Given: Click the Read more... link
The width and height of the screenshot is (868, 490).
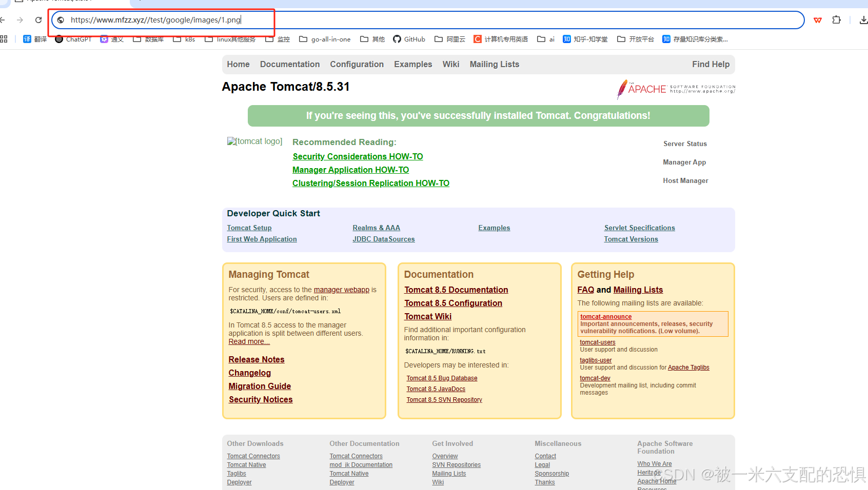Looking at the screenshot, I should tap(249, 341).
